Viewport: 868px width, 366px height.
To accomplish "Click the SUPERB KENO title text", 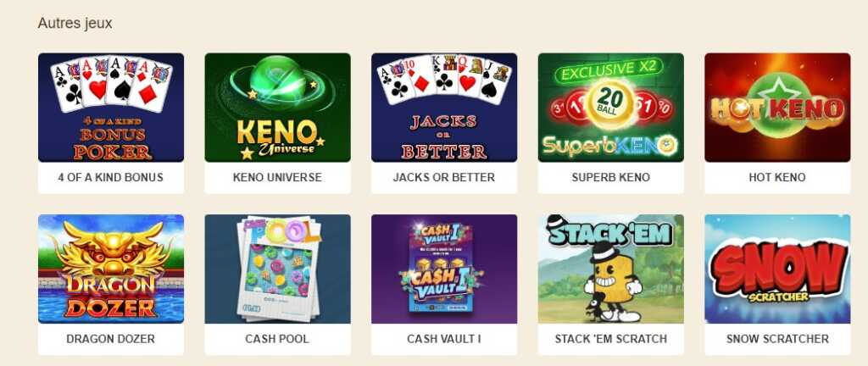I will tap(610, 177).
